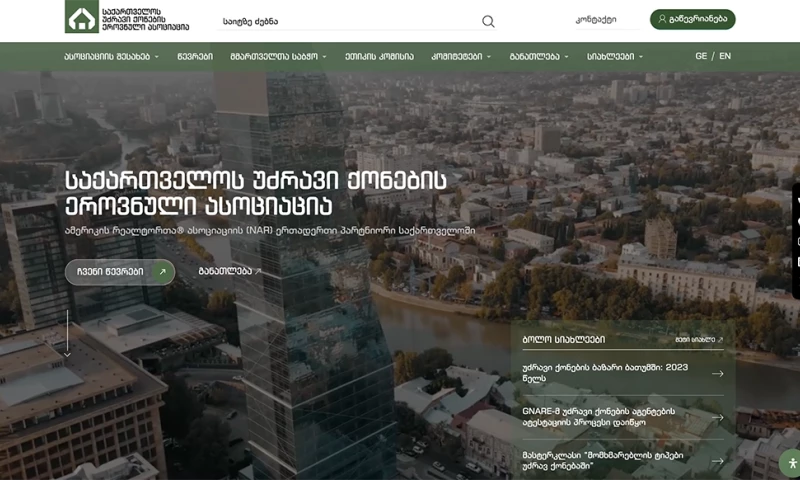Expand the 'სიახლეები' dropdown

615,57
